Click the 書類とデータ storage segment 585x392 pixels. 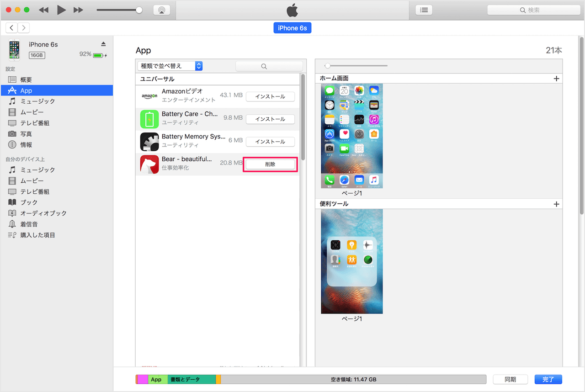191,380
